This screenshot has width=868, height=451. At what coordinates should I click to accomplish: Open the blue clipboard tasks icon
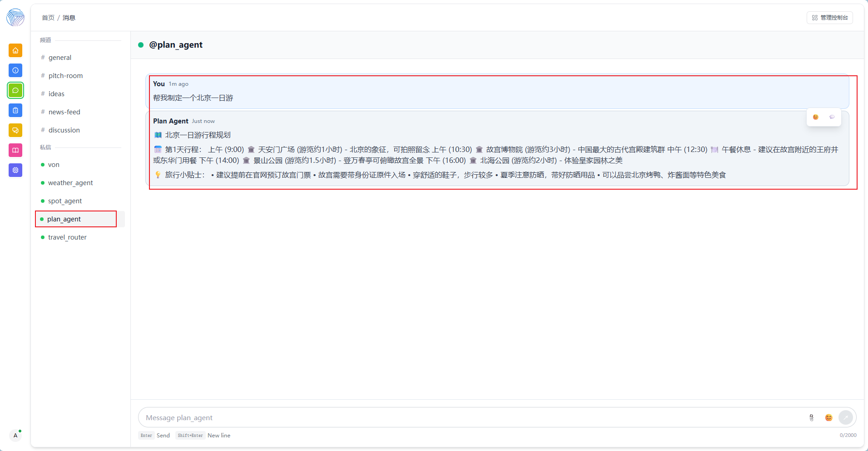click(15, 110)
